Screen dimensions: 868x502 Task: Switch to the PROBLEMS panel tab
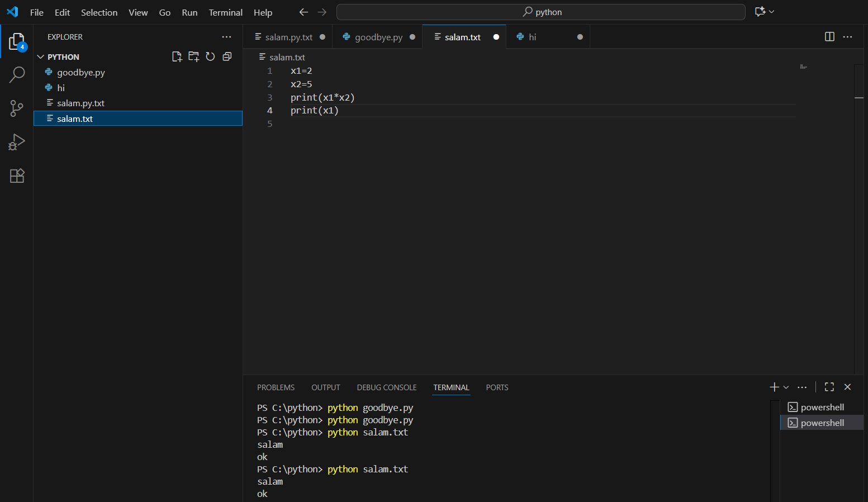click(276, 387)
